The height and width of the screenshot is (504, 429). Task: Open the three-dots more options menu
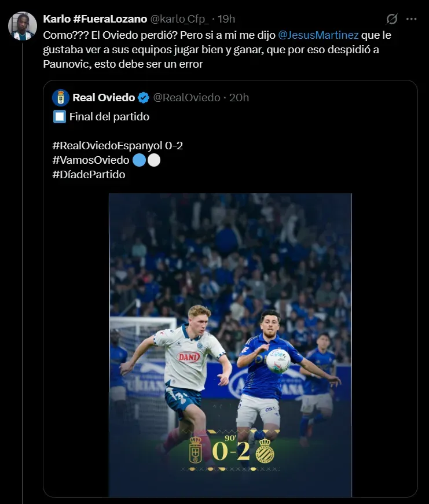(x=411, y=19)
